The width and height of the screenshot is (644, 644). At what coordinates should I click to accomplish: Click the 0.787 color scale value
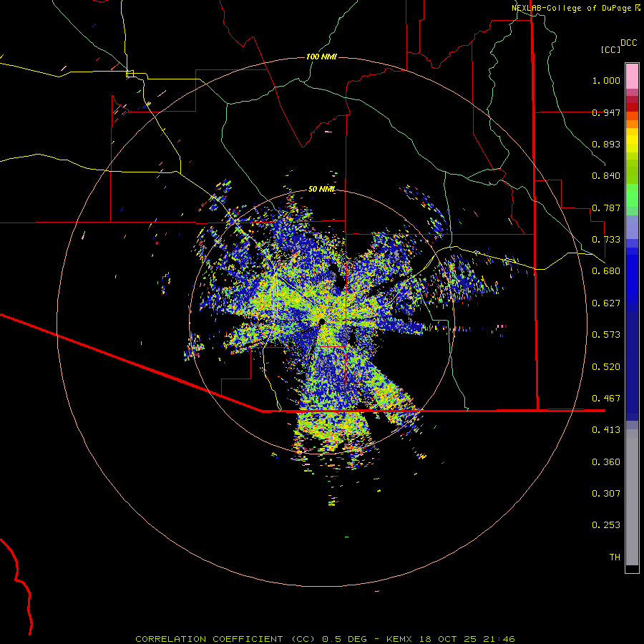coord(606,208)
